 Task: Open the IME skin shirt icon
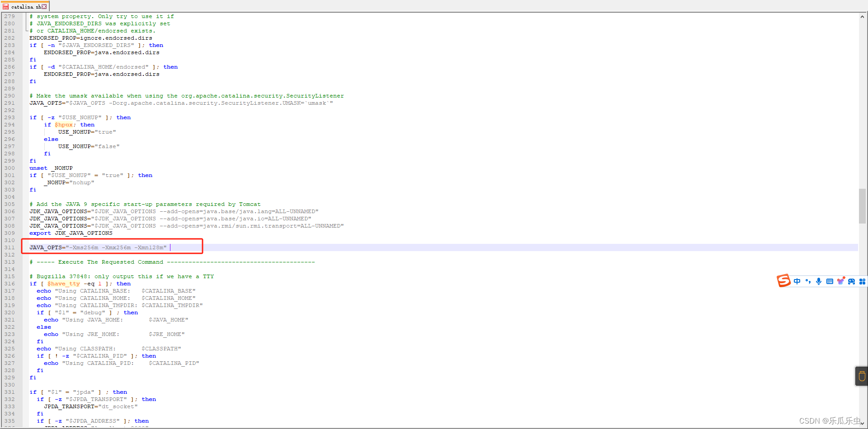pyautogui.click(x=840, y=281)
